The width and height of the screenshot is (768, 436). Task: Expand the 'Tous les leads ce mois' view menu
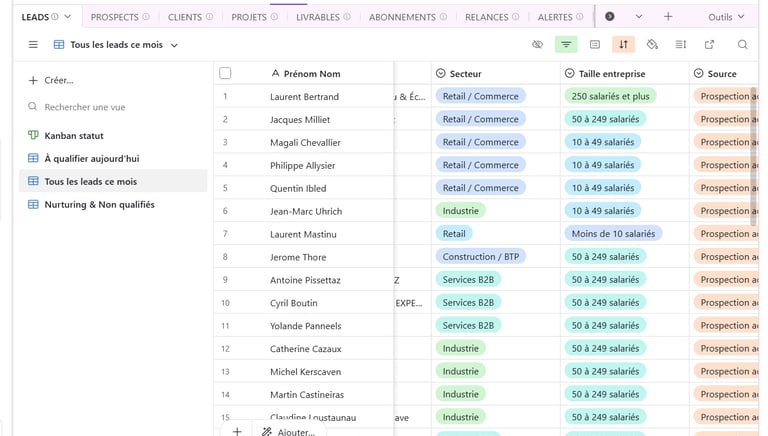pos(174,45)
